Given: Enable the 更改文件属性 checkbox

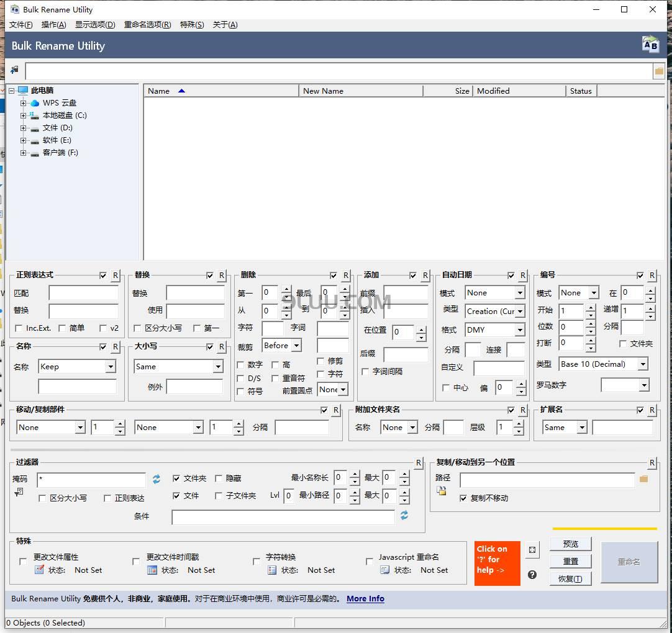Looking at the screenshot, I should tap(23, 562).
